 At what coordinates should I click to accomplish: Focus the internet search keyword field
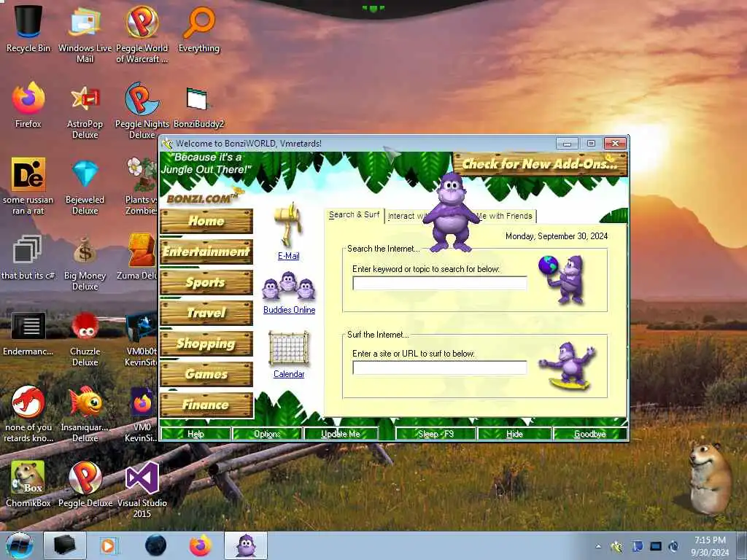(x=440, y=283)
